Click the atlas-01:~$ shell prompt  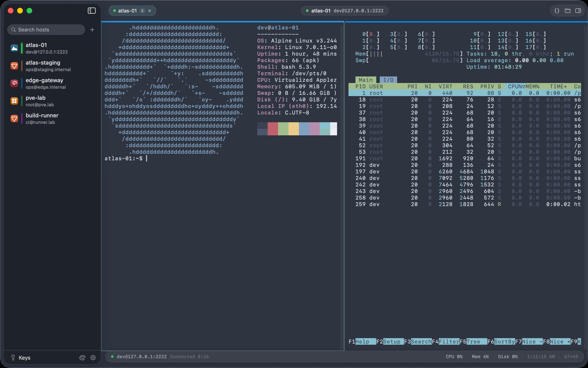123,159
